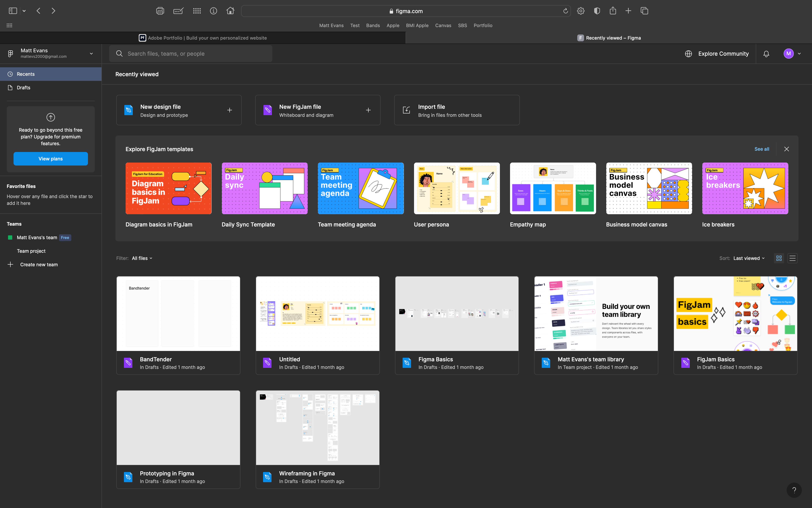Go back with the browser back arrow
This screenshot has width=812, height=508.
(x=38, y=11)
